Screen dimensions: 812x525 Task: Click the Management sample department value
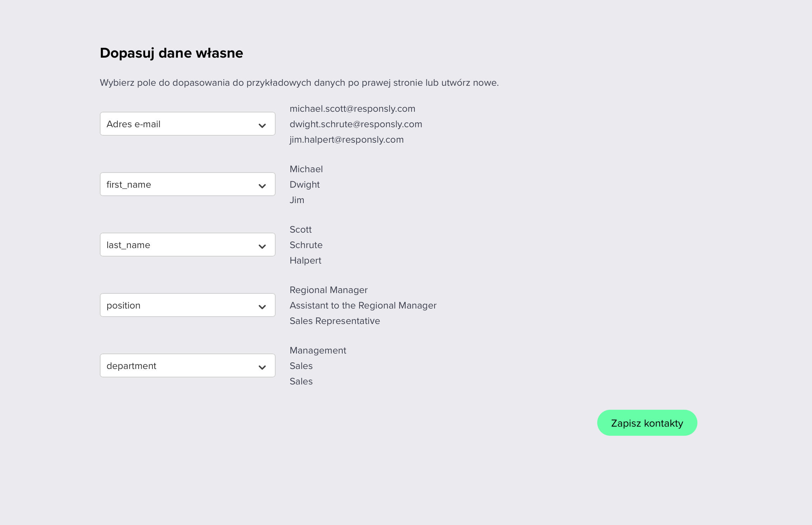[x=318, y=350]
